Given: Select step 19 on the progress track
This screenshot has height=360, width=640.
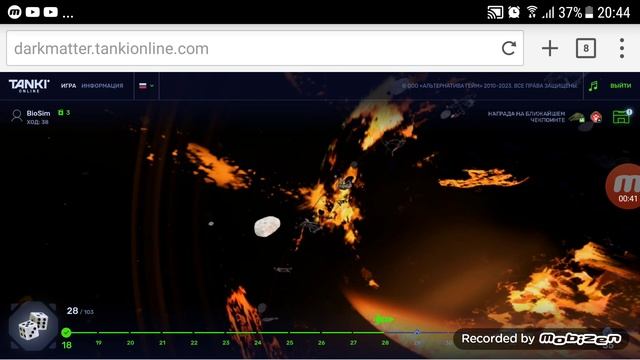Looking at the screenshot, I should pyautogui.click(x=99, y=342).
